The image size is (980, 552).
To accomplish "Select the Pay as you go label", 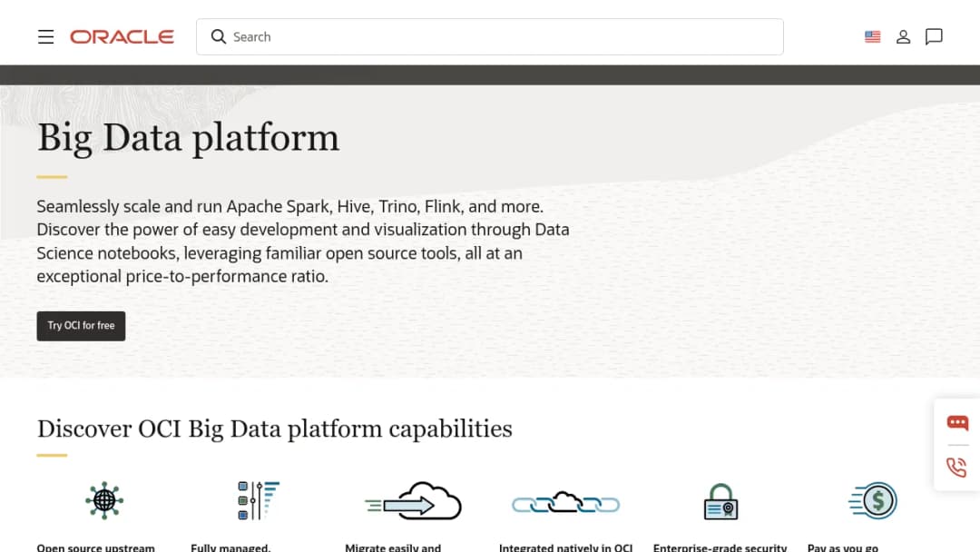I will [842, 547].
